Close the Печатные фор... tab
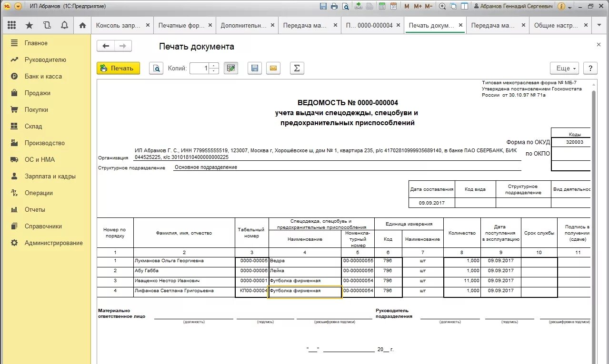609x364 pixels. (x=210, y=25)
